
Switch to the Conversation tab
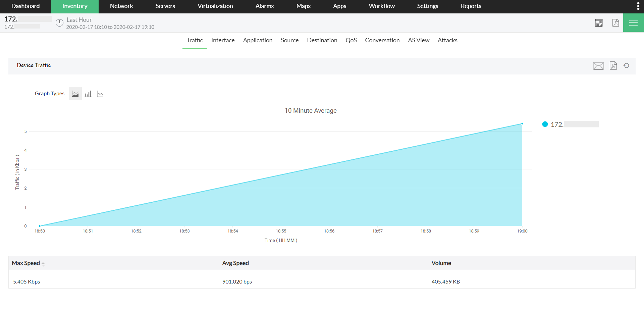pyautogui.click(x=382, y=40)
